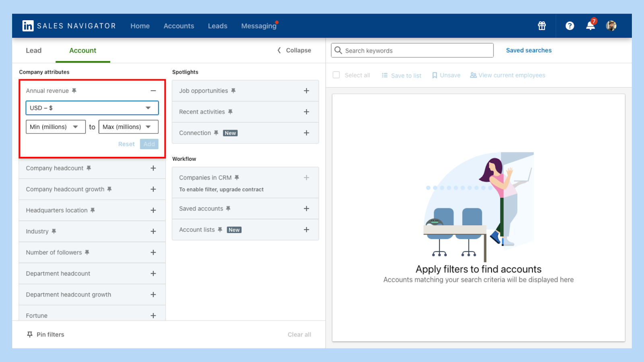The image size is (644, 362).
Task: Click the Search keywords input field
Action: point(412,50)
